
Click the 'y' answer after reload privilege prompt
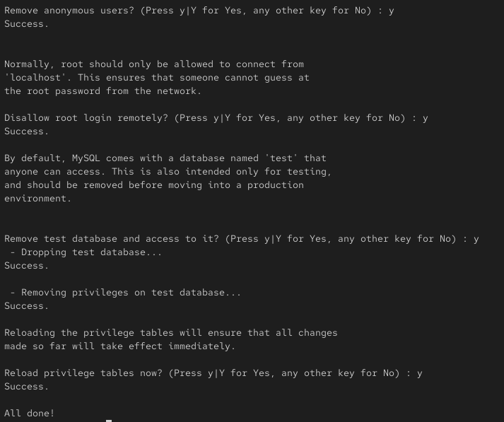[x=419, y=374]
